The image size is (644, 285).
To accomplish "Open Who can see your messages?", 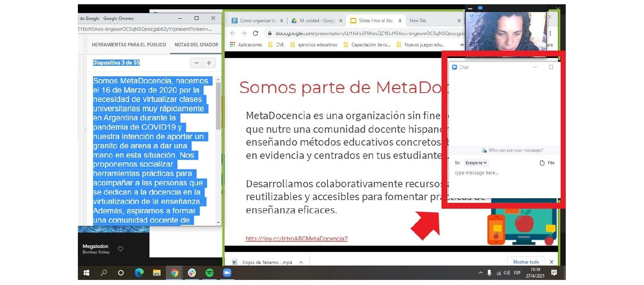I will tap(512, 150).
